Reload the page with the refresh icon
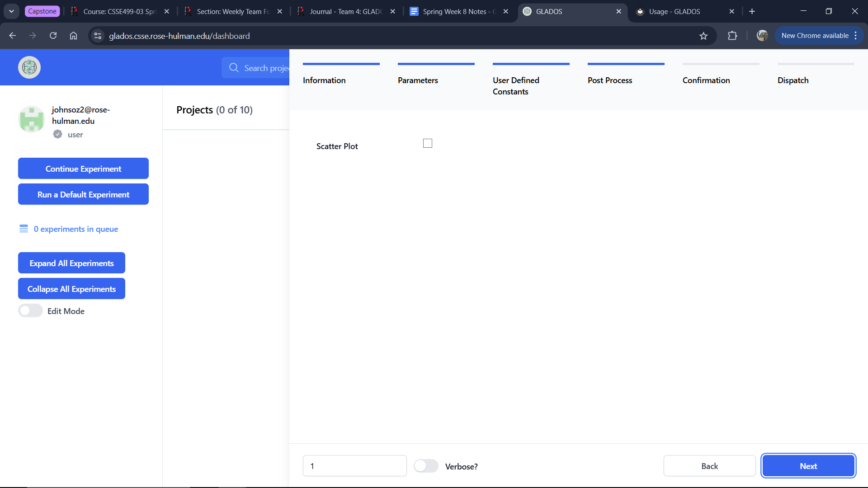 (x=53, y=36)
